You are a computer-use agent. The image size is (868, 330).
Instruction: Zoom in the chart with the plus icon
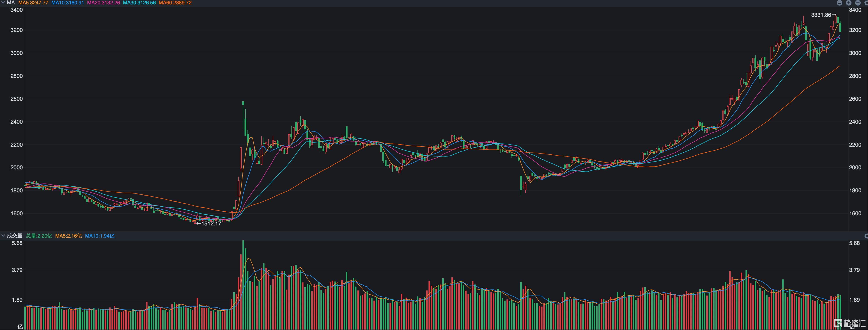coord(849,3)
